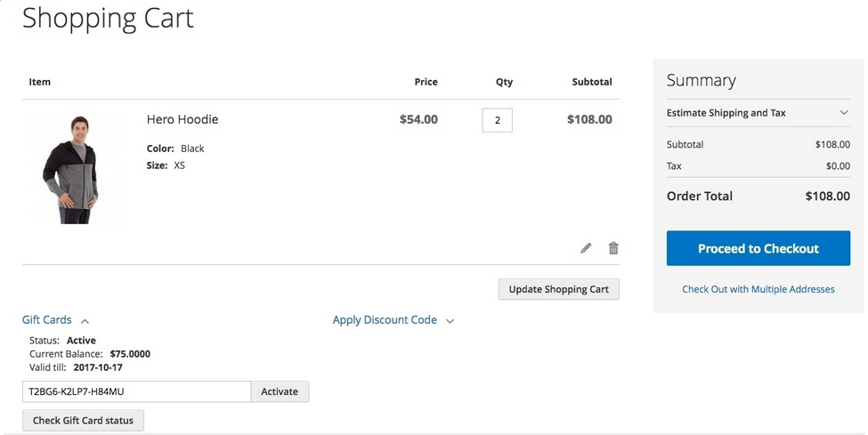Viewport: 868px width, 435px height.
Task: Expand the Estimate Shipping and Tax label
Action: [x=726, y=113]
